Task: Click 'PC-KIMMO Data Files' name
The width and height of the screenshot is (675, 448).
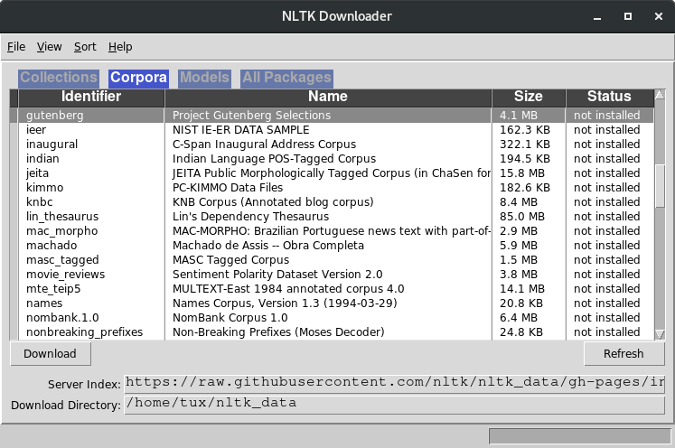Action: tap(228, 188)
